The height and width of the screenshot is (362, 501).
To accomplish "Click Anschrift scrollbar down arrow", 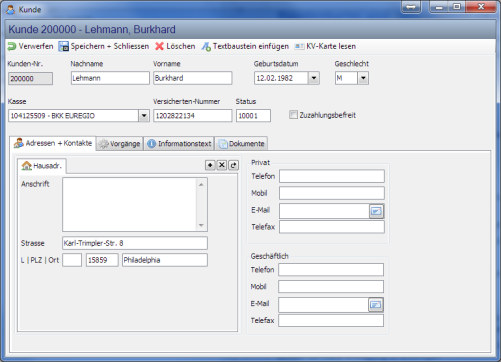I will (x=201, y=225).
